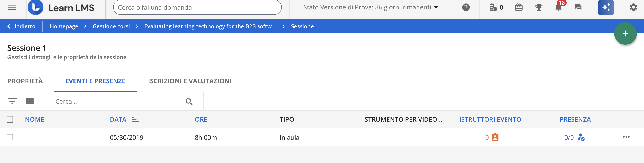Image resolution: width=644 pixels, height=163 pixels.
Task: Open the gamification trophy panel
Action: point(539,7)
